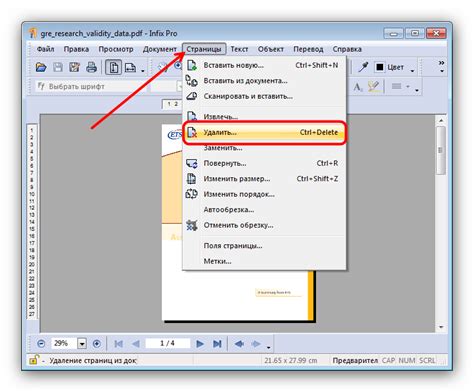Pick the eyedropper color tool
This screenshot has width=474, height=392.
[x=363, y=67]
